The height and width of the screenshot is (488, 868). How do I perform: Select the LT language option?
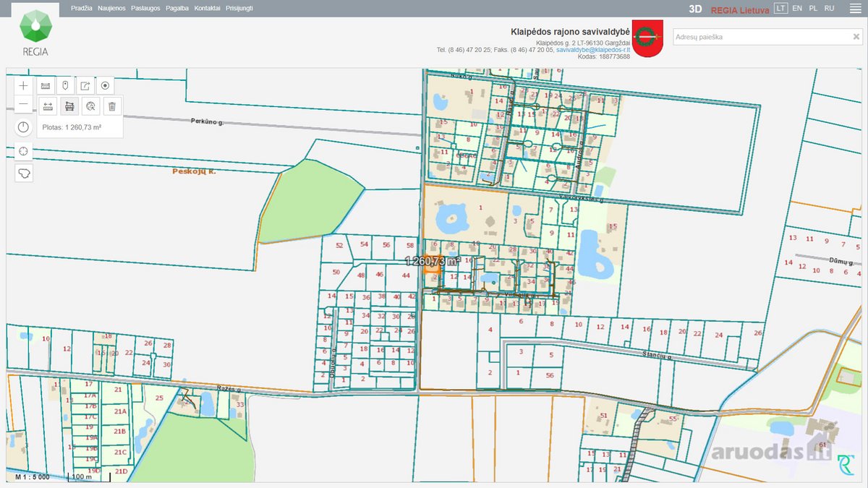pos(780,8)
